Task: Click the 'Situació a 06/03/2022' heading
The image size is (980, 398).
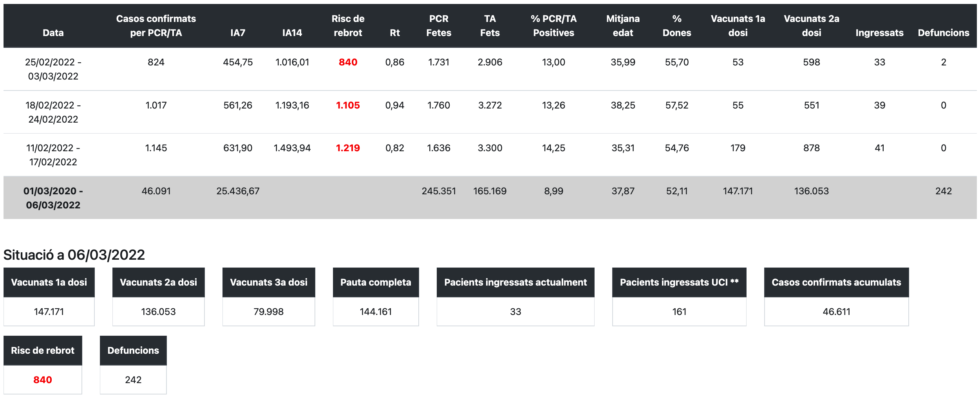Action: tap(74, 255)
